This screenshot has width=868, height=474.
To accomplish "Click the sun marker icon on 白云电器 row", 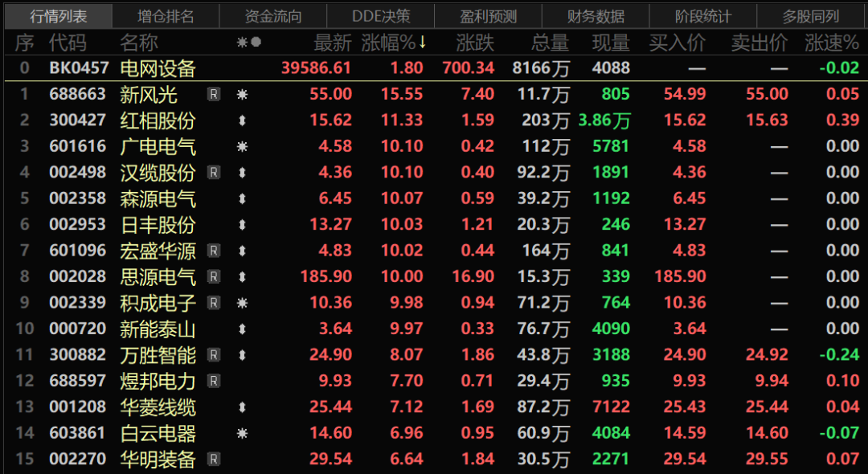I will (242, 433).
